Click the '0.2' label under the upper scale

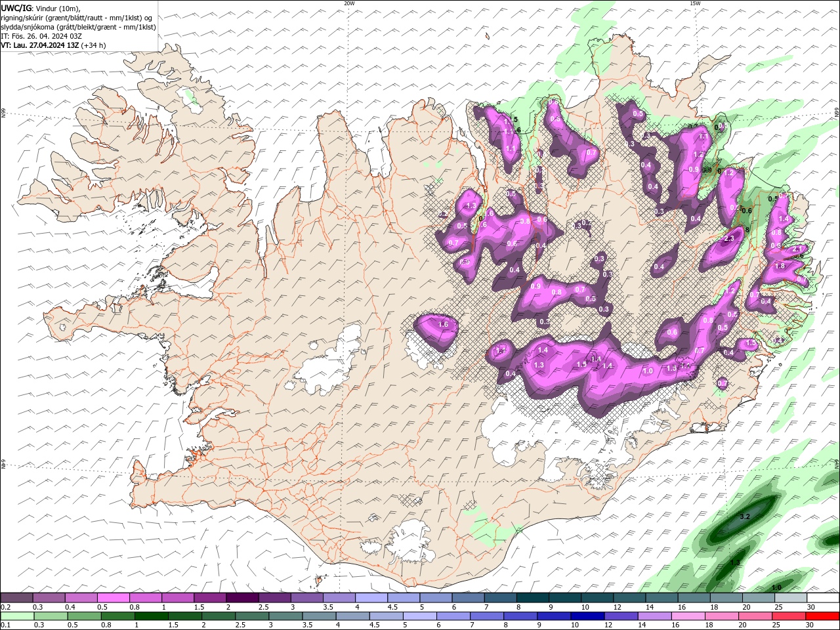click(5, 607)
